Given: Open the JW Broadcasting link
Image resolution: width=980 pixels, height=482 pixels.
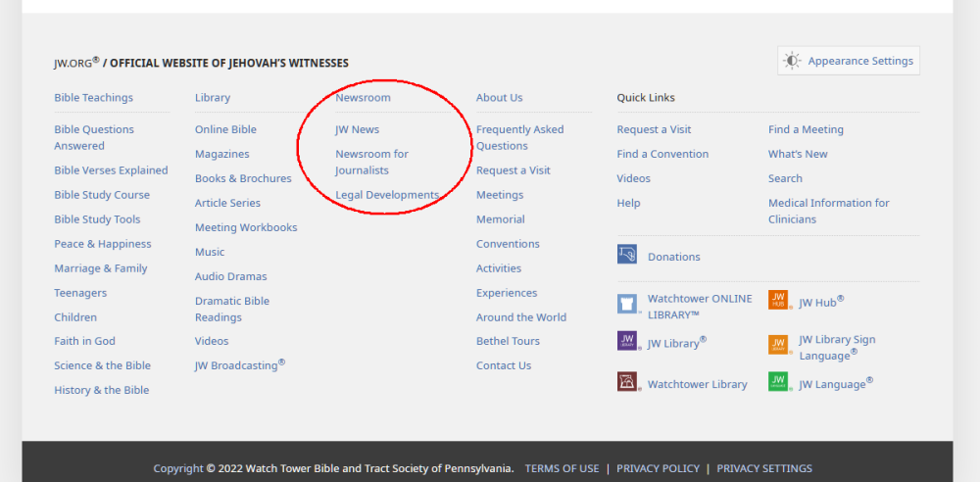Looking at the screenshot, I should pyautogui.click(x=239, y=365).
